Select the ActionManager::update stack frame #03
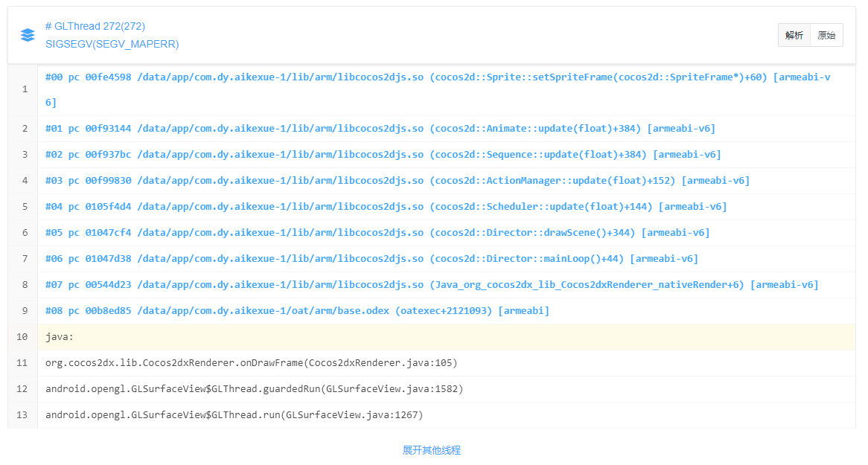Image resolution: width=868 pixels, height=465 pixels. click(x=397, y=181)
